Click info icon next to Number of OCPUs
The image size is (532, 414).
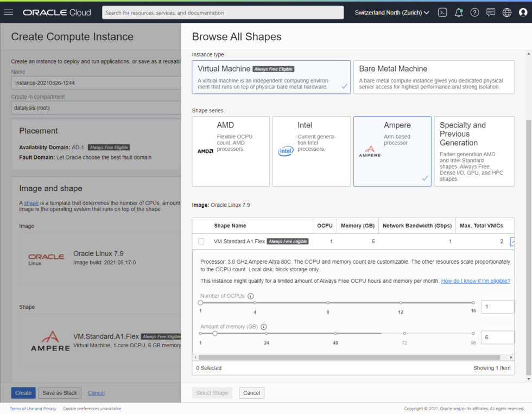[x=250, y=296]
